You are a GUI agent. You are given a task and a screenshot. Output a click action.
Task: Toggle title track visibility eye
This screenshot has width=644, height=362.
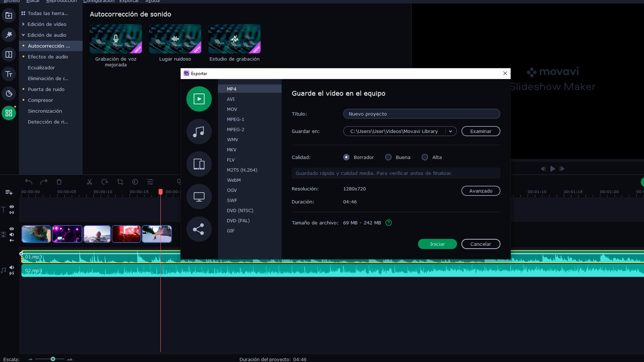(12, 207)
